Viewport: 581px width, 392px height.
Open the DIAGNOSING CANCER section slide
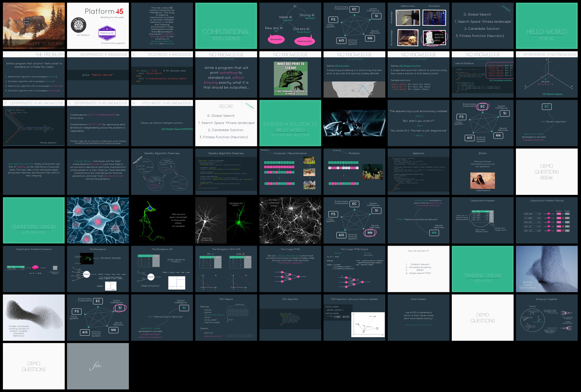click(x=34, y=220)
